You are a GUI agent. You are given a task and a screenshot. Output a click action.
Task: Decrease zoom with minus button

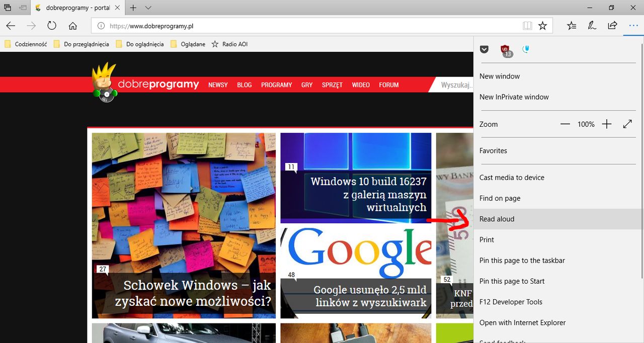click(565, 124)
